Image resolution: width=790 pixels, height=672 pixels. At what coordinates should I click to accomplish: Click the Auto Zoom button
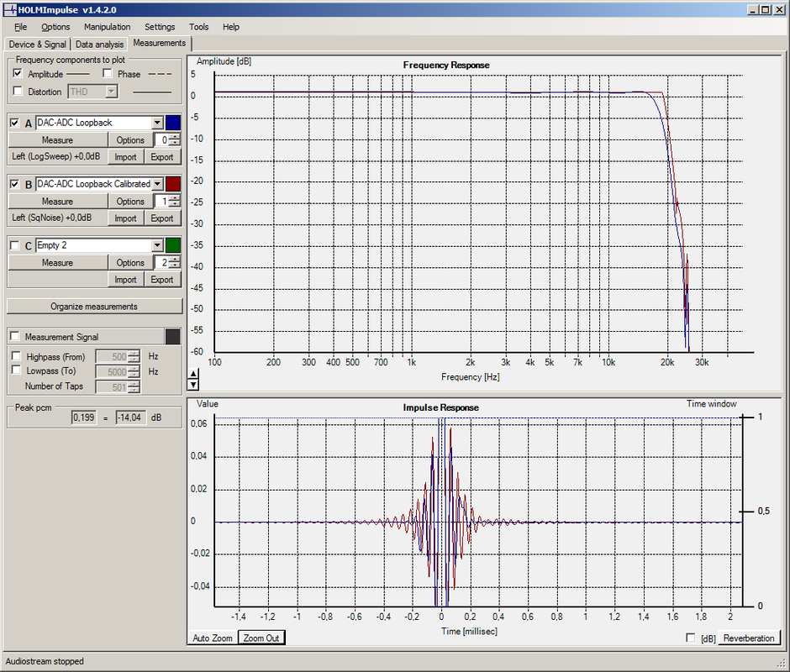tap(213, 638)
